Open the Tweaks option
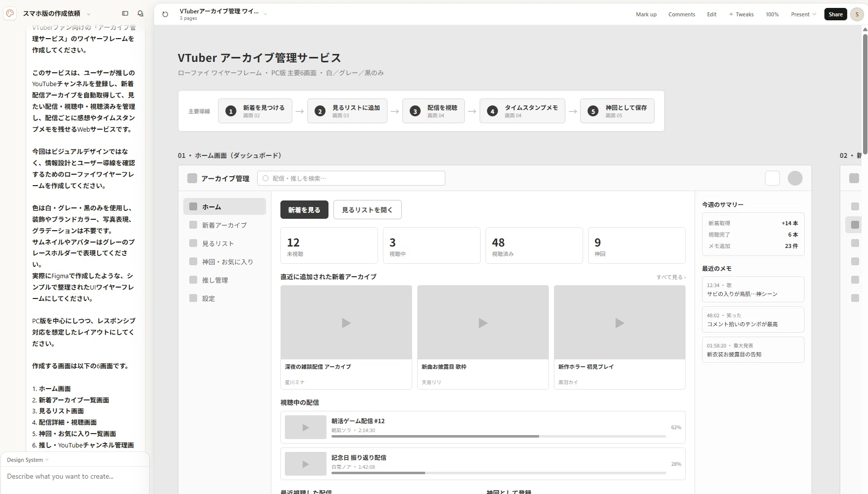Viewport: 868px width, 494px height. [741, 14]
